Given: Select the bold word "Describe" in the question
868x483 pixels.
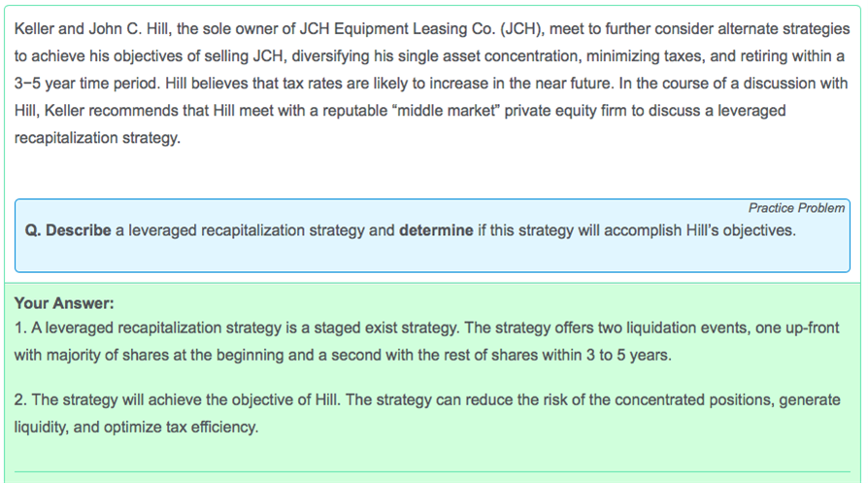Looking at the screenshot, I should (x=78, y=231).
